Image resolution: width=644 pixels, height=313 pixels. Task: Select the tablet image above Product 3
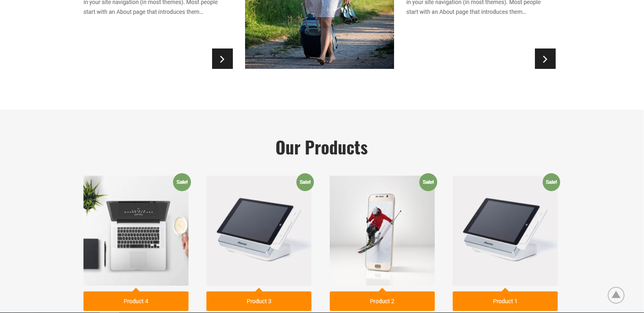click(x=259, y=231)
